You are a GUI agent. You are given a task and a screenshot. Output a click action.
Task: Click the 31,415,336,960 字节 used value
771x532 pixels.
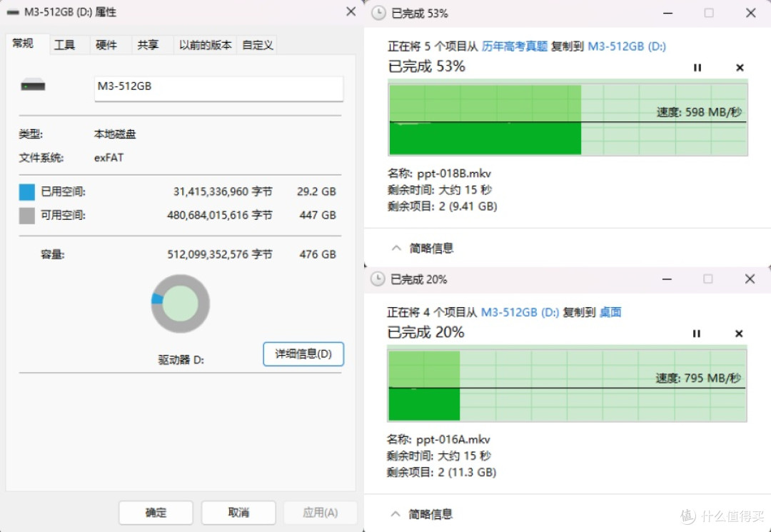coord(223,192)
